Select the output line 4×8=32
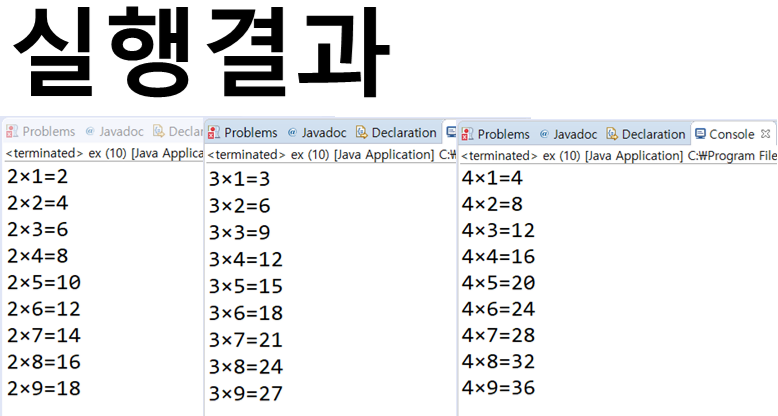 click(498, 361)
